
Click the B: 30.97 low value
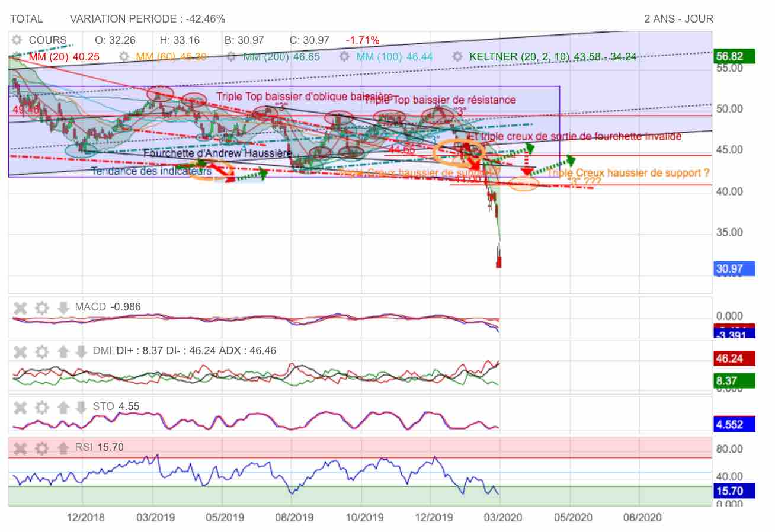click(x=244, y=40)
